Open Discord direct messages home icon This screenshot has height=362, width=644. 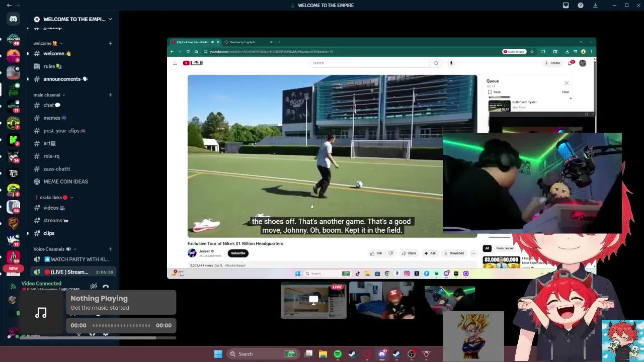coord(14,19)
